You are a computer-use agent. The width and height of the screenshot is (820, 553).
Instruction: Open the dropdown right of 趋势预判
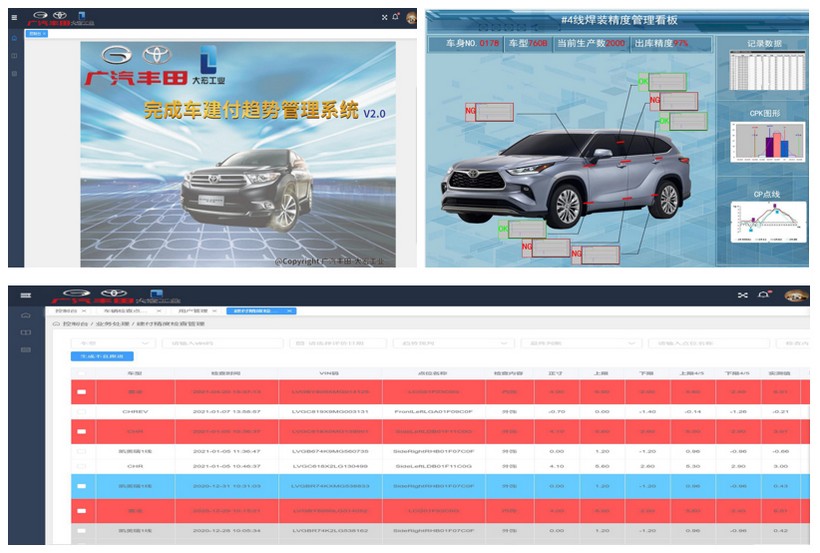pyautogui.click(x=581, y=343)
